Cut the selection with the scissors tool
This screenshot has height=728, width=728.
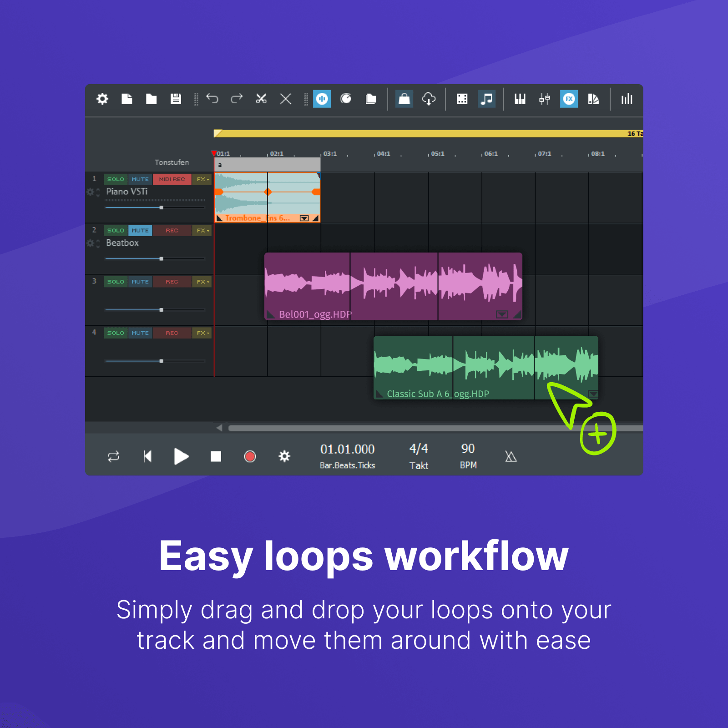coord(262,99)
